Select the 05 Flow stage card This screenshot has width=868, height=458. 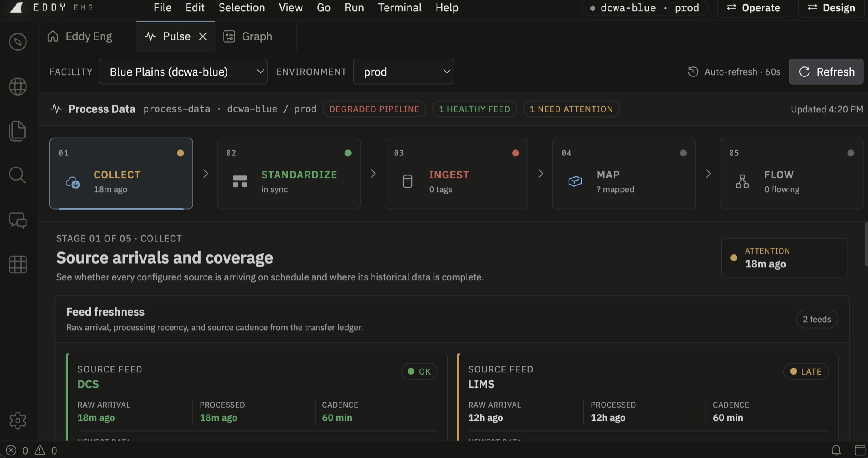click(791, 174)
